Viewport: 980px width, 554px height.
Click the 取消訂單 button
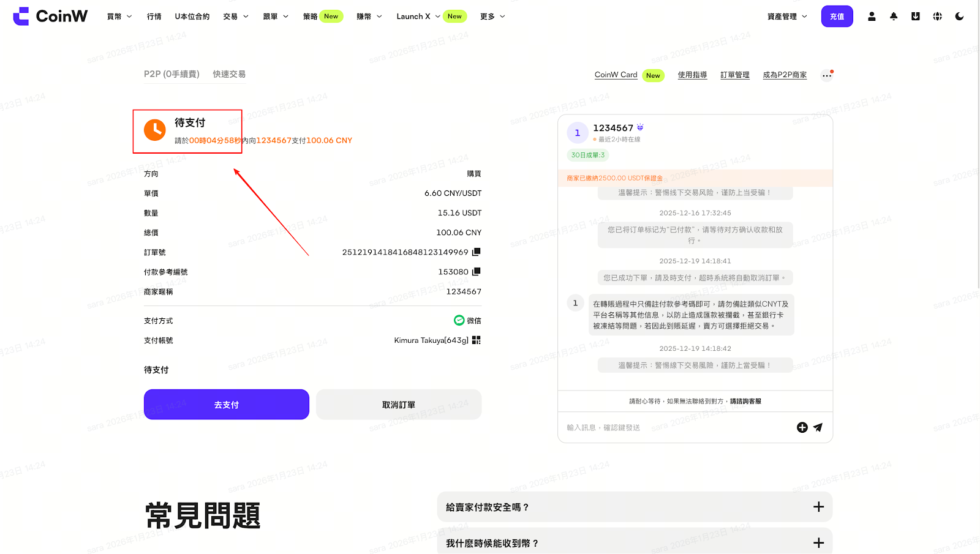click(399, 405)
